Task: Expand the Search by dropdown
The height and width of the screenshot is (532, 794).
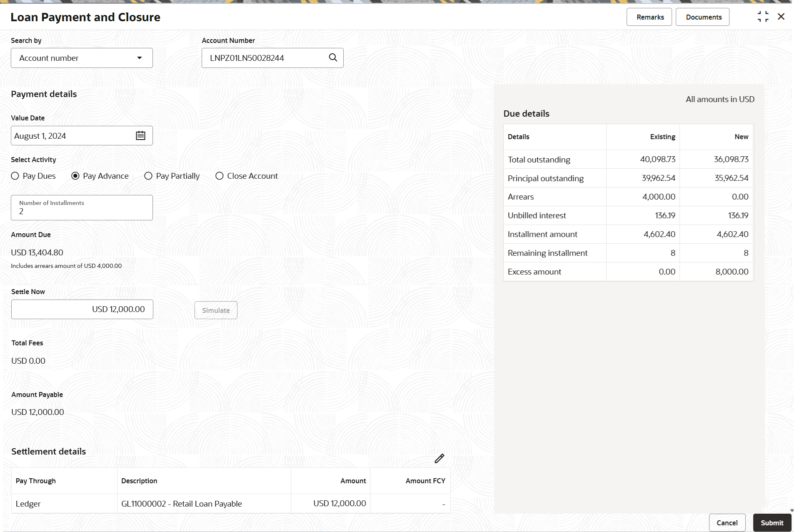Action: point(82,58)
